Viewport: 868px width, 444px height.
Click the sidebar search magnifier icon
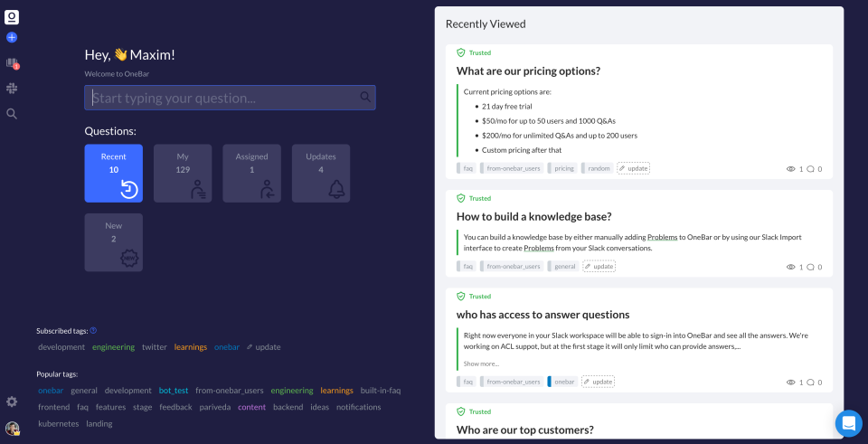tap(12, 114)
